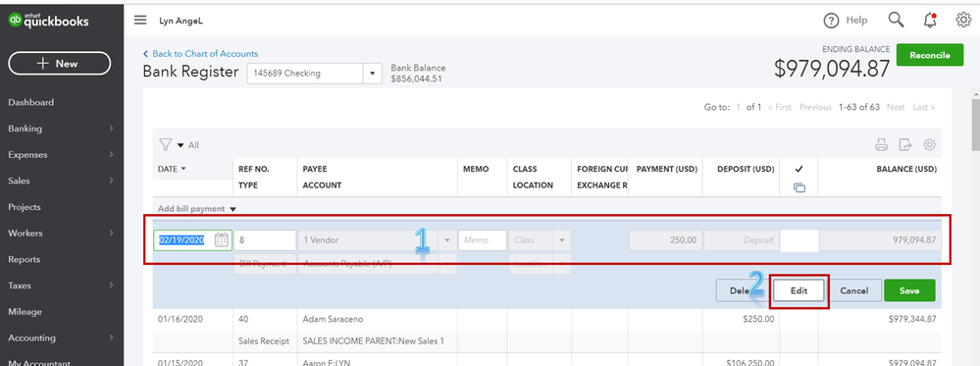The image size is (980, 366).
Task: Click the Memo input field
Action: pos(483,240)
